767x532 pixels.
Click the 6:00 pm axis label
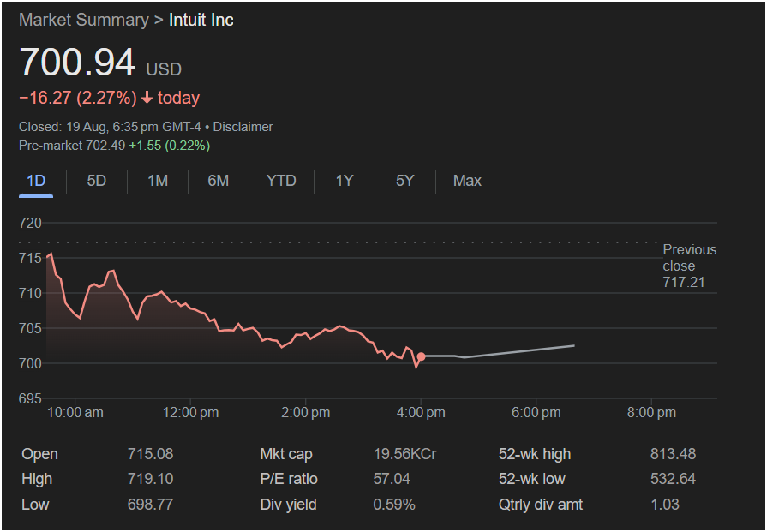(x=536, y=413)
